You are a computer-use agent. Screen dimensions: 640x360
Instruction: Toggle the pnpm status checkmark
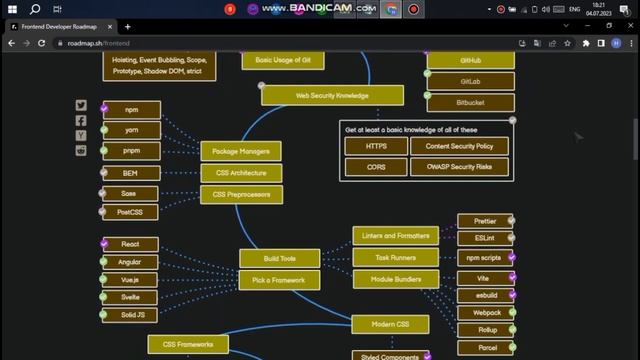point(104,151)
